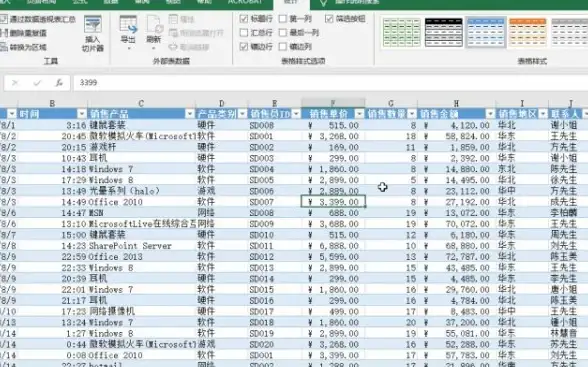Click the greyed Open in Browser item
The width and height of the screenshot is (588, 367).
pyautogui.click(x=196, y=33)
